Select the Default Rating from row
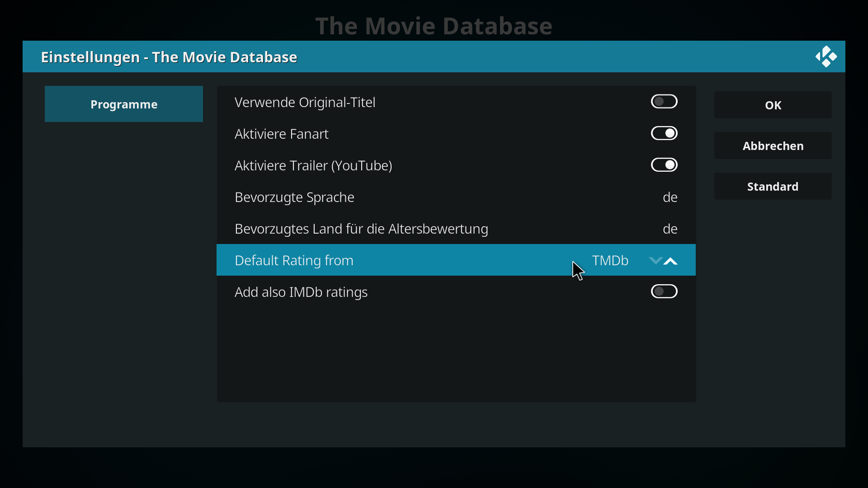The image size is (868, 488). click(x=456, y=260)
